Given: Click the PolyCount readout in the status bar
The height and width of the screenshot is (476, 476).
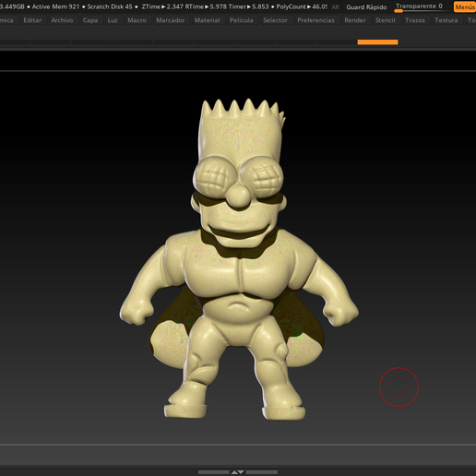Looking at the screenshot, I should click(302, 6).
